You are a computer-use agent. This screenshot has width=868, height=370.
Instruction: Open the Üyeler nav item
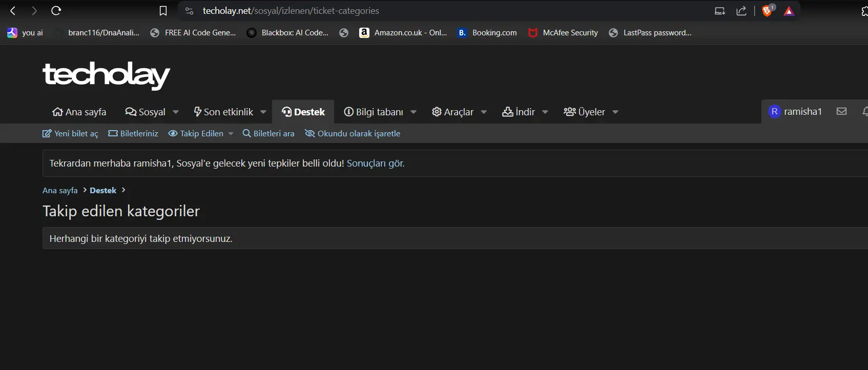pyautogui.click(x=585, y=112)
